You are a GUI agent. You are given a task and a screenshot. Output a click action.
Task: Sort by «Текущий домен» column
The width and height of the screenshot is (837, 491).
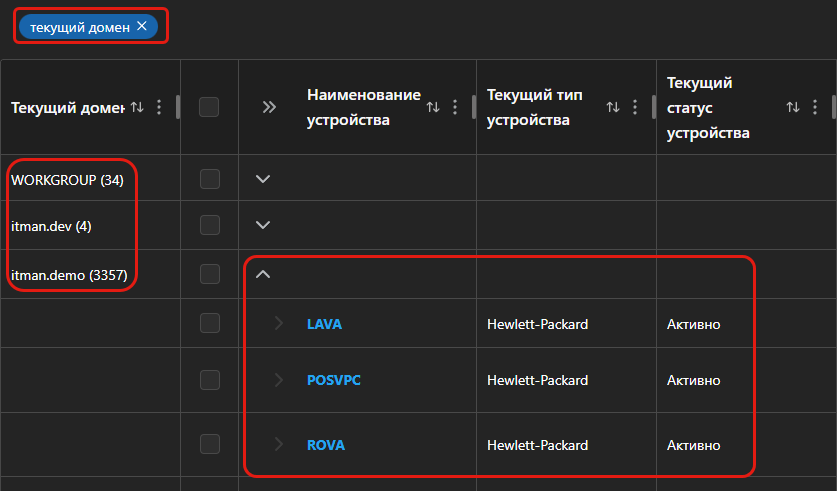click(x=137, y=107)
